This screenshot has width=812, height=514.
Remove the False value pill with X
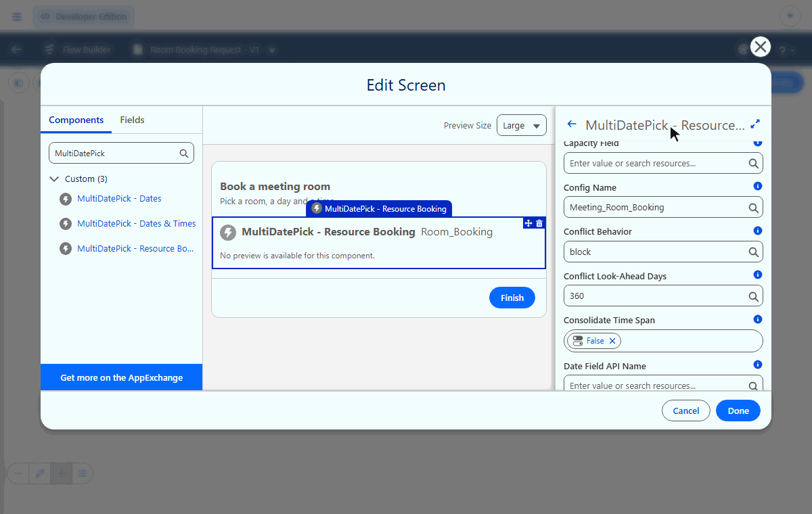point(612,341)
